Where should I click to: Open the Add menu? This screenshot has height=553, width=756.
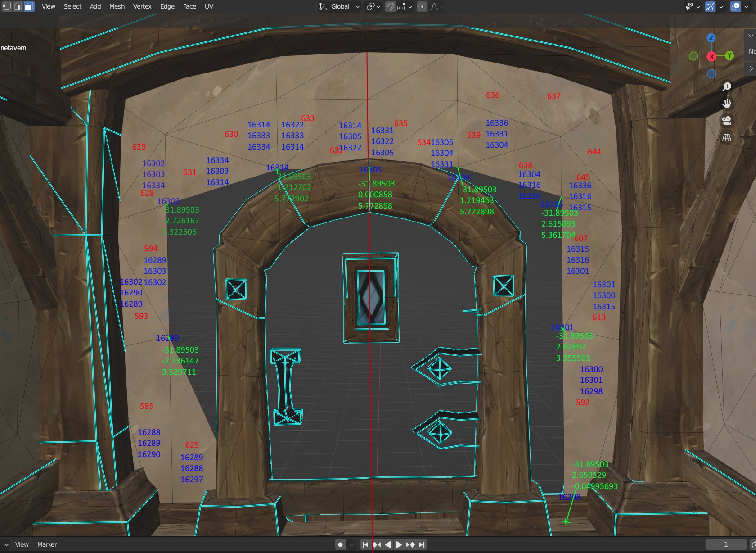[95, 6]
